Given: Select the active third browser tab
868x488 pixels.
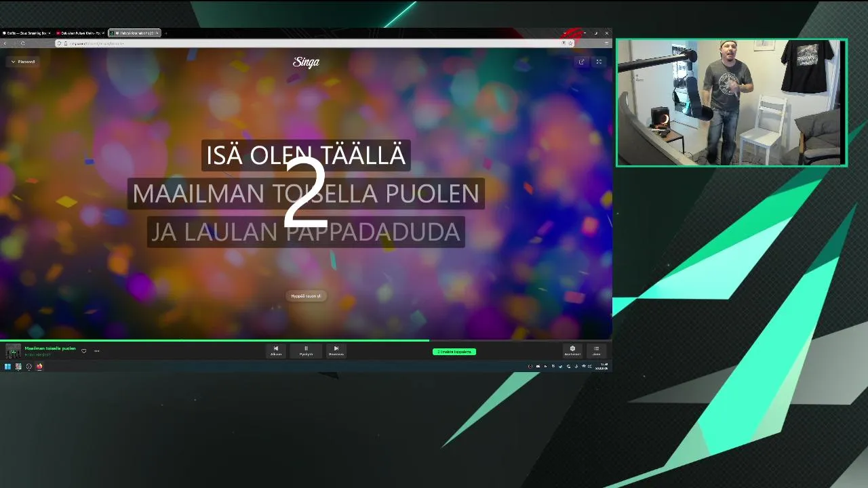Looking at the screenshot, I should [x=134, y=33].
